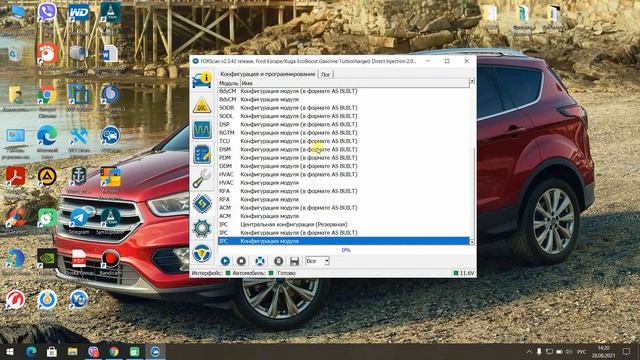Open the wrench service procedures section
640x360 pixels.
pyautogui.click(x=202, y=179)
